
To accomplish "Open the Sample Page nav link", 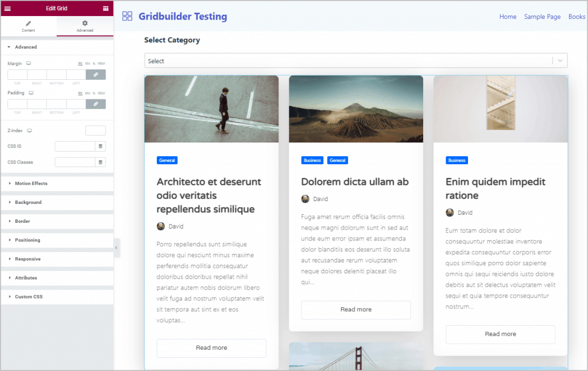I will coord(542,17).
